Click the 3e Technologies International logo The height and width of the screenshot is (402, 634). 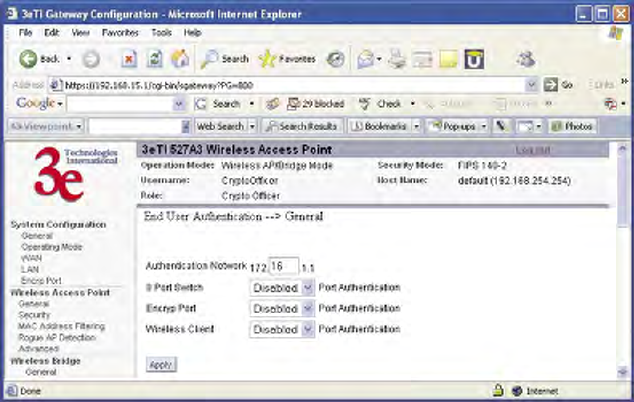76,174
